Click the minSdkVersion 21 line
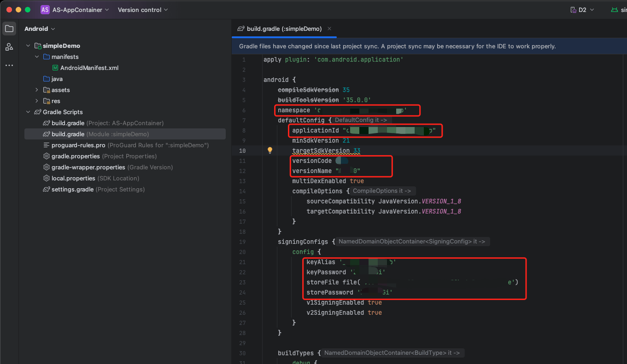 click(321, 140)
